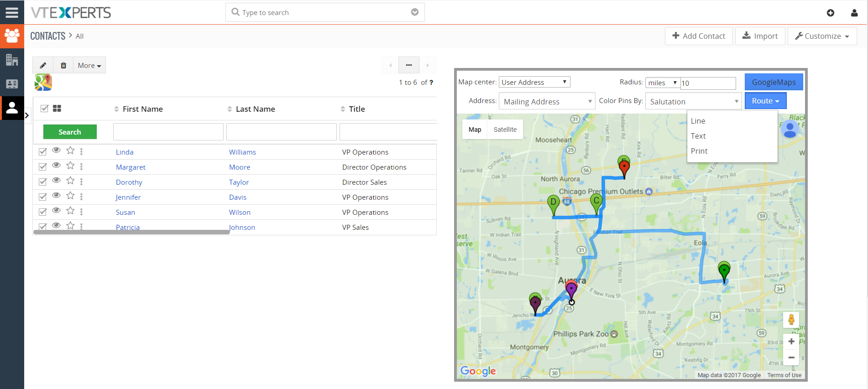Click the Street View pegman icon
This screenshot has width=868, height=389.
pyautogui.click(x=791, y=320)
